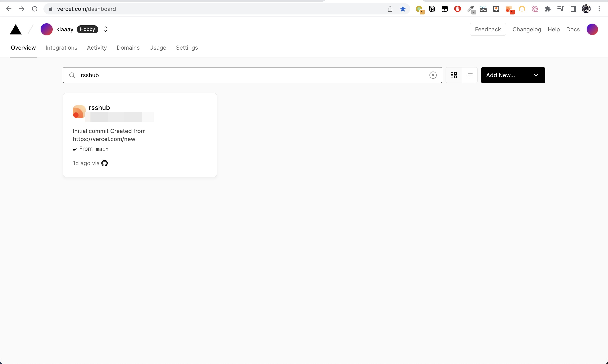Switch to grid view layout

454,75
